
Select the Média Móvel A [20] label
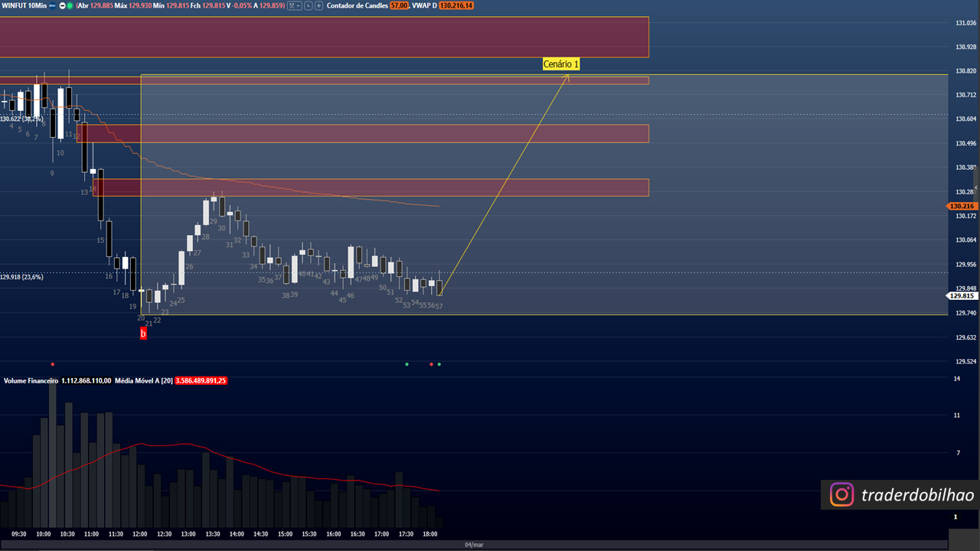point(143,380)
